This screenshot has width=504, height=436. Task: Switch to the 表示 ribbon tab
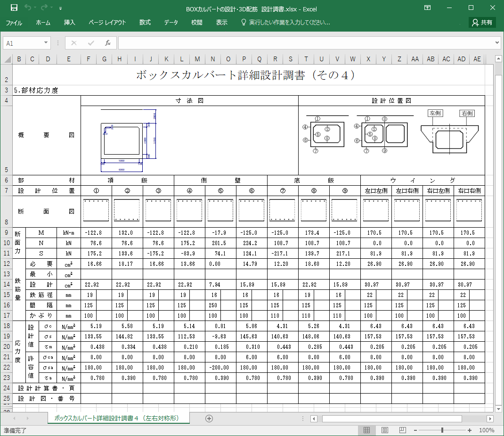pyautogui.click(x=222, y=23)
